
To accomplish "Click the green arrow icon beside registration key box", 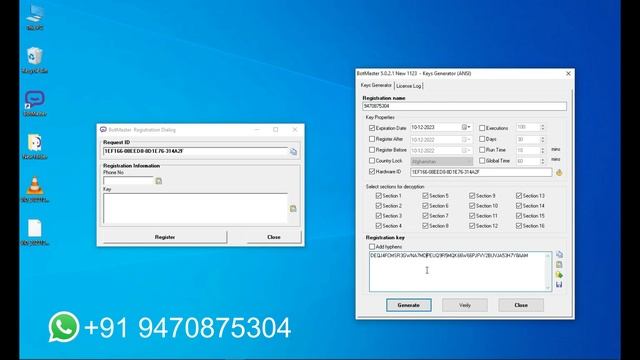I will click(559, 275).
